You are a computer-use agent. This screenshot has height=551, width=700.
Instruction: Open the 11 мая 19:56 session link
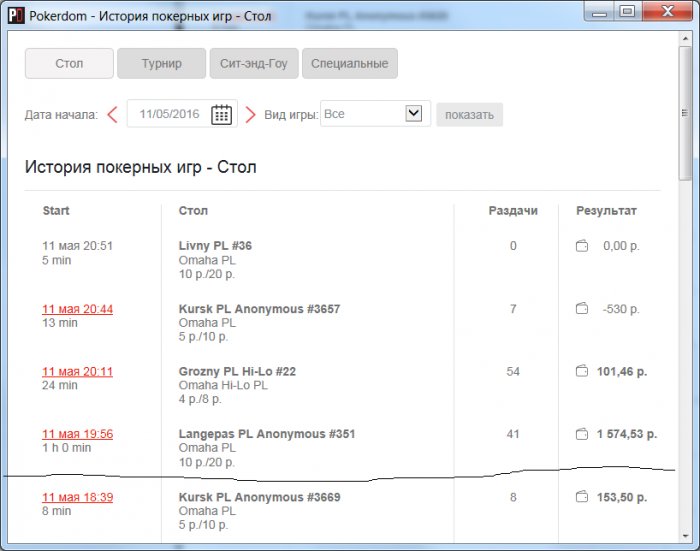click(x=77, y=434)
